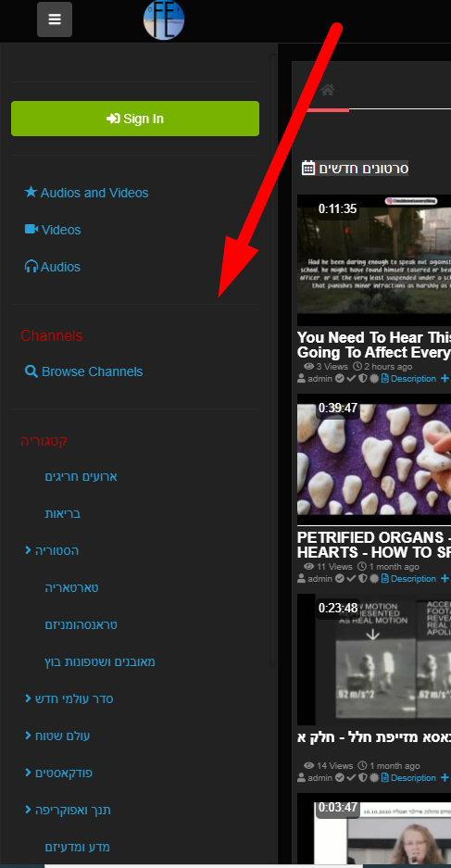Open the 0:11:35 video thumbnail
Image resolution: width=451 pixels, height=868 pixels.
point(374,260)
